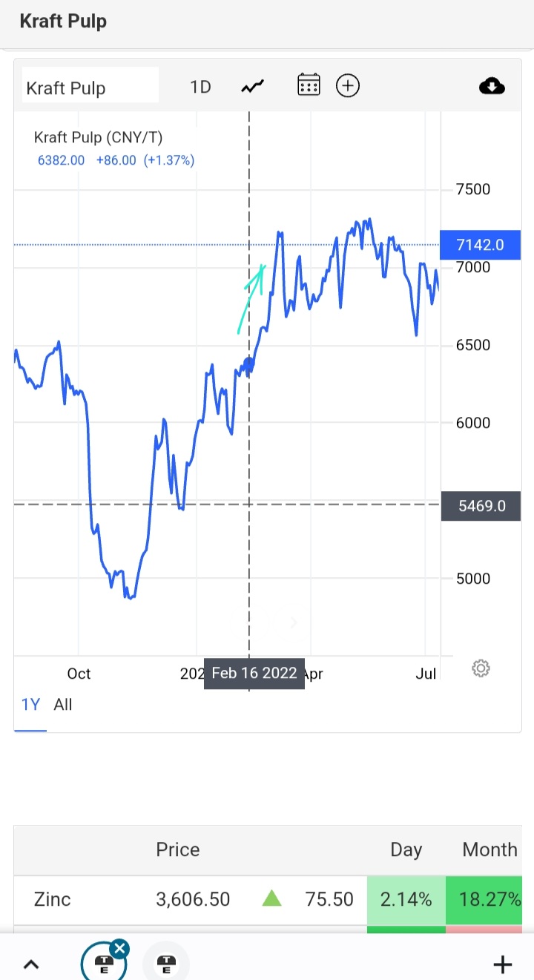This screenshot has height=980, width=534.
Task: Click the Kraft Pulp search field
Action: [x=90, y=87]
